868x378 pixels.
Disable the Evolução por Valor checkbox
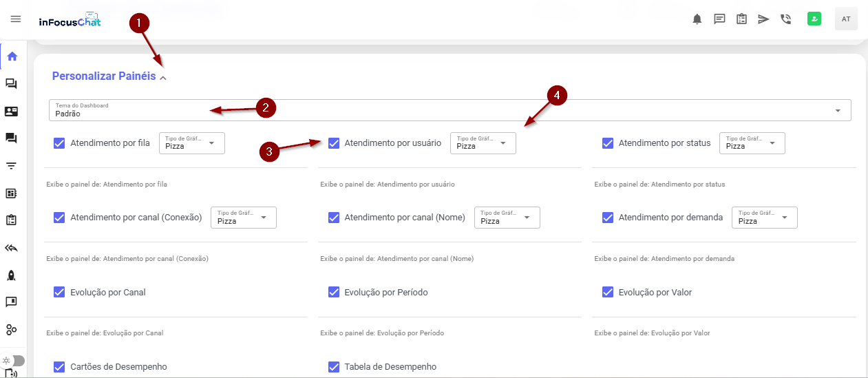point(608,292)
